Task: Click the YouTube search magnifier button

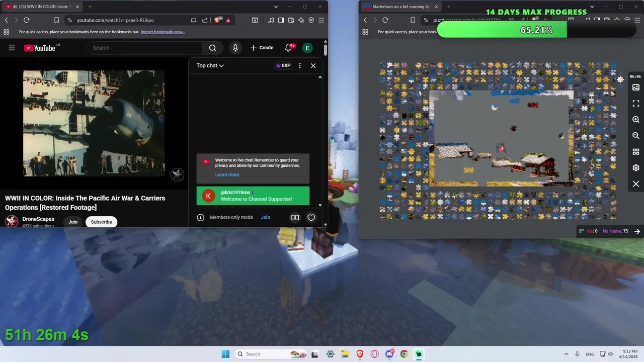Action: tap(212, 48)
